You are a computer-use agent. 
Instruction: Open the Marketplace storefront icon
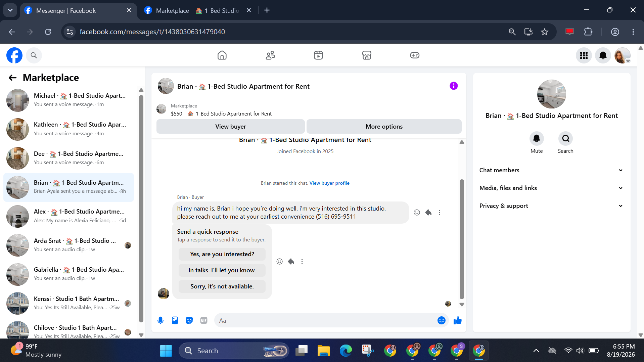click(367, 55)
